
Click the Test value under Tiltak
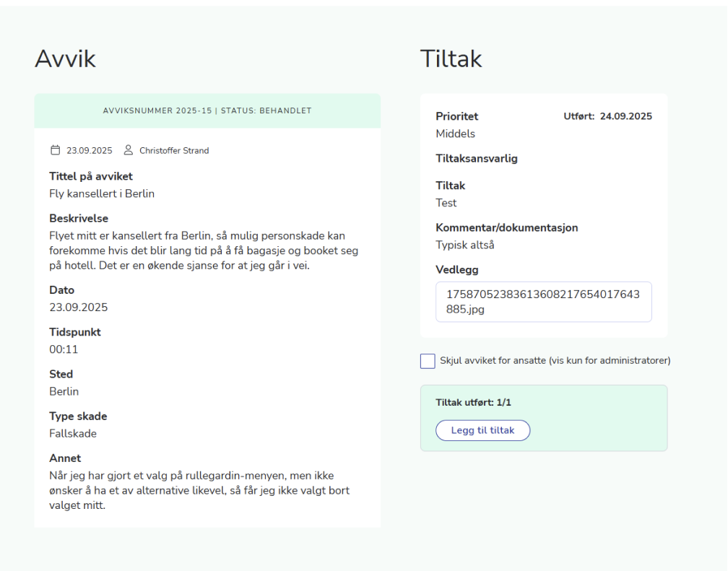[x=446, y=203]
